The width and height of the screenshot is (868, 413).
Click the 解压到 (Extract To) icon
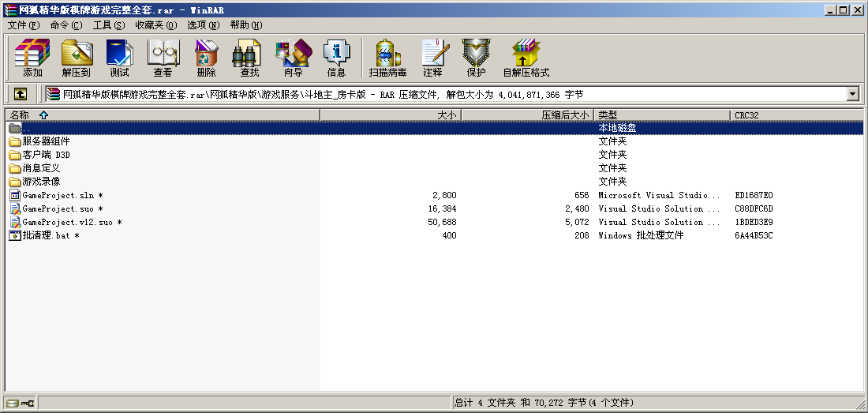77,58
